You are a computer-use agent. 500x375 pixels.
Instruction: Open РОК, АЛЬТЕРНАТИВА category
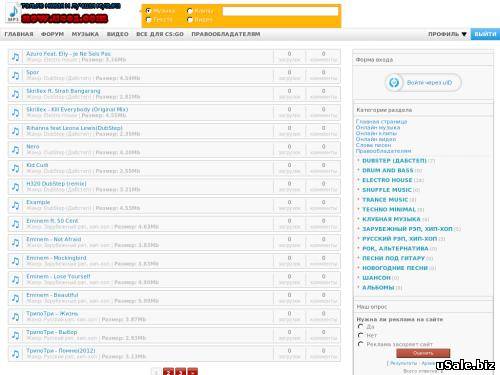(x=395, y=248)
